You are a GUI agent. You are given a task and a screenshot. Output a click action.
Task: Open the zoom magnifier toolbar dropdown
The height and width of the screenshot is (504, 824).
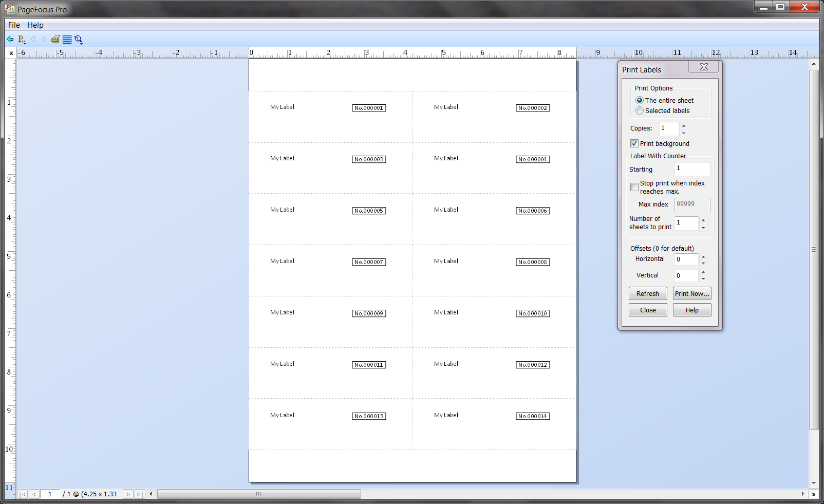click(x=78, y=40)
